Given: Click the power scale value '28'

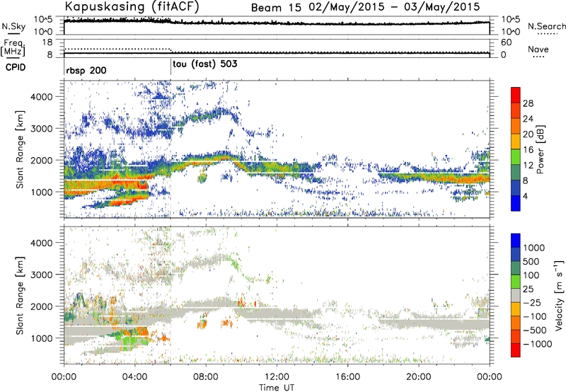Looking at the screenshot, I should (x=528, y=103).
